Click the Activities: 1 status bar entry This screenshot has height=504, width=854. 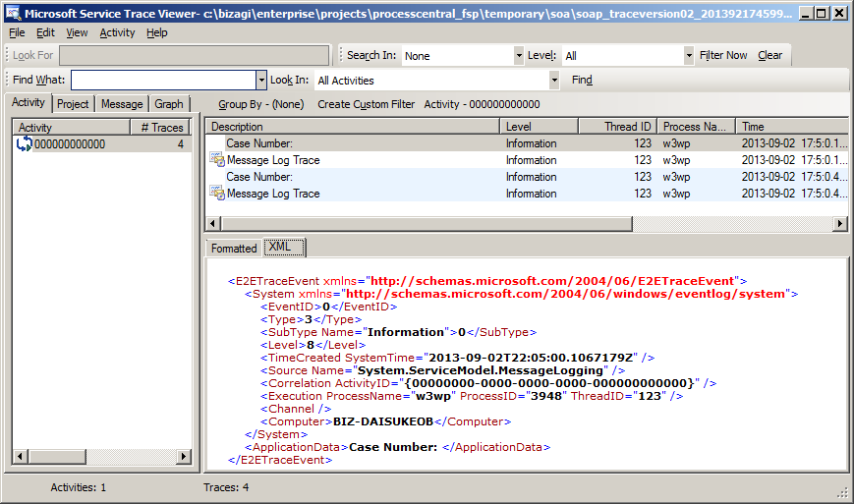(79, 487)
